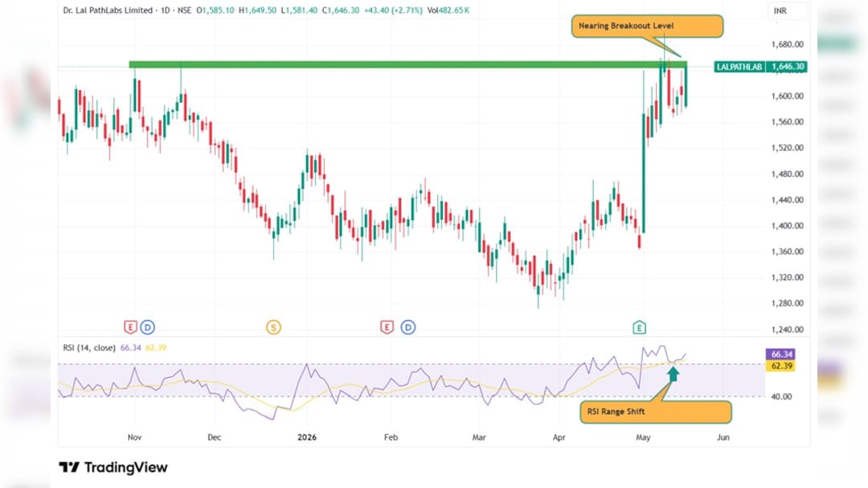868x488 pixels.
Task: Click the green horizontal resistance band
Action: point(407,64)
